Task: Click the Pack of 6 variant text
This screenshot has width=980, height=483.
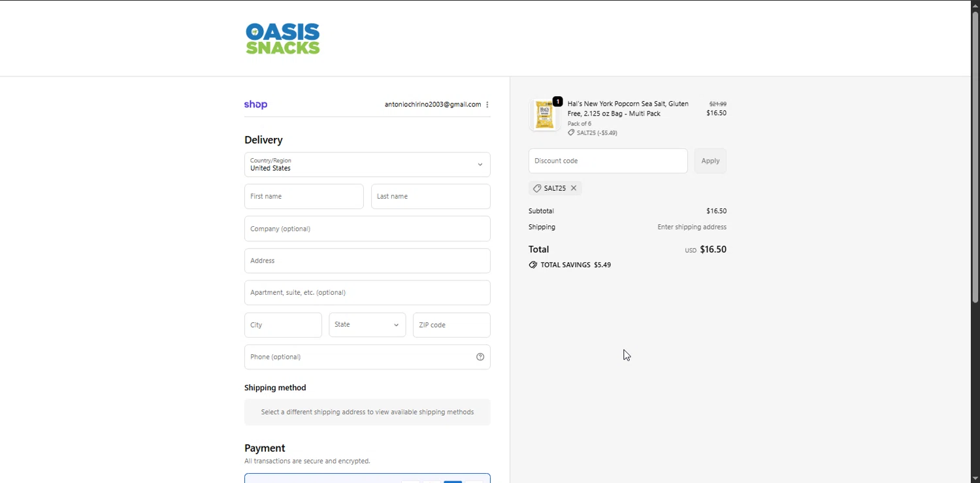Action: tap(580, 124)
